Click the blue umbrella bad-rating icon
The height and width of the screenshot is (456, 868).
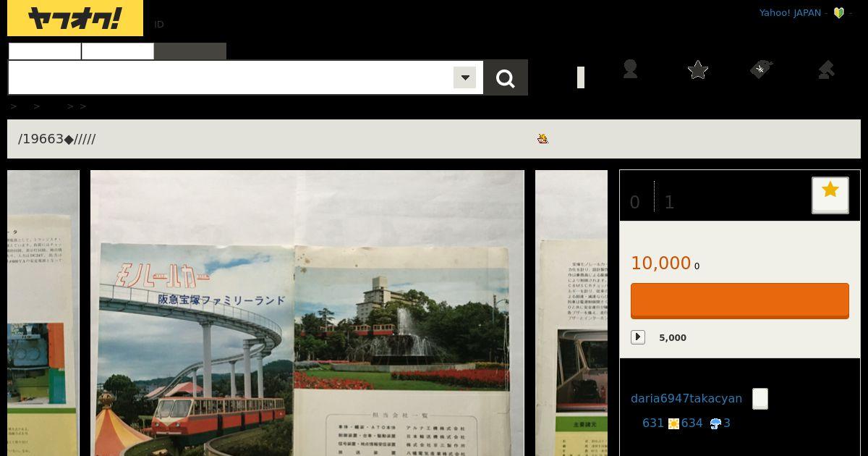click(x=715, y=423)
